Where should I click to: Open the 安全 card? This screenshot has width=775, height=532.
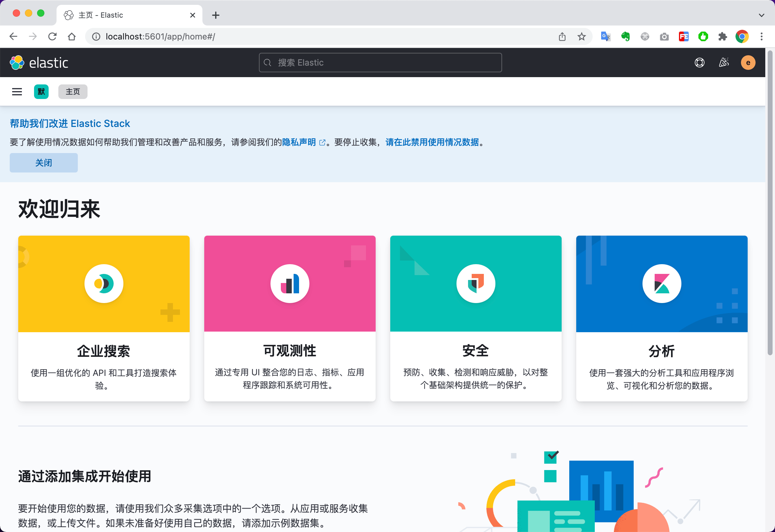pos(476,318)
